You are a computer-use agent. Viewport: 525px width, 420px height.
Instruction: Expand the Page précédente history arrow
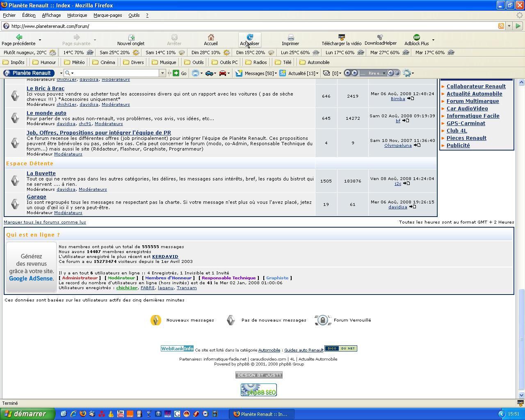40,40
